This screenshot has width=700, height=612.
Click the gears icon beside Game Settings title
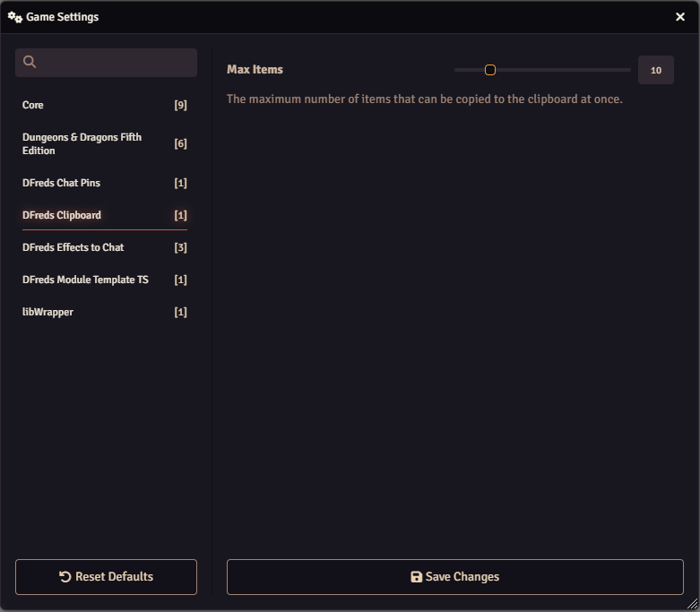pos(15,17)
